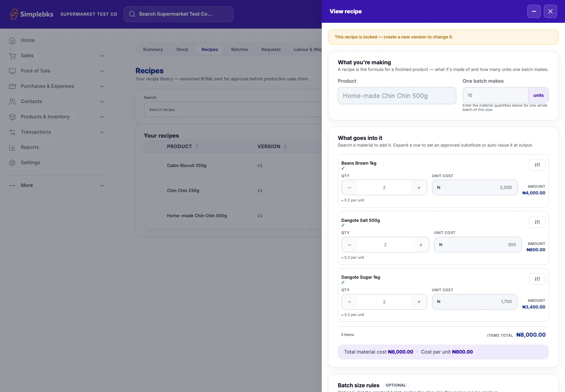
Task: Click the Products & Inventory box icon
Action: [x=13, y=117]
